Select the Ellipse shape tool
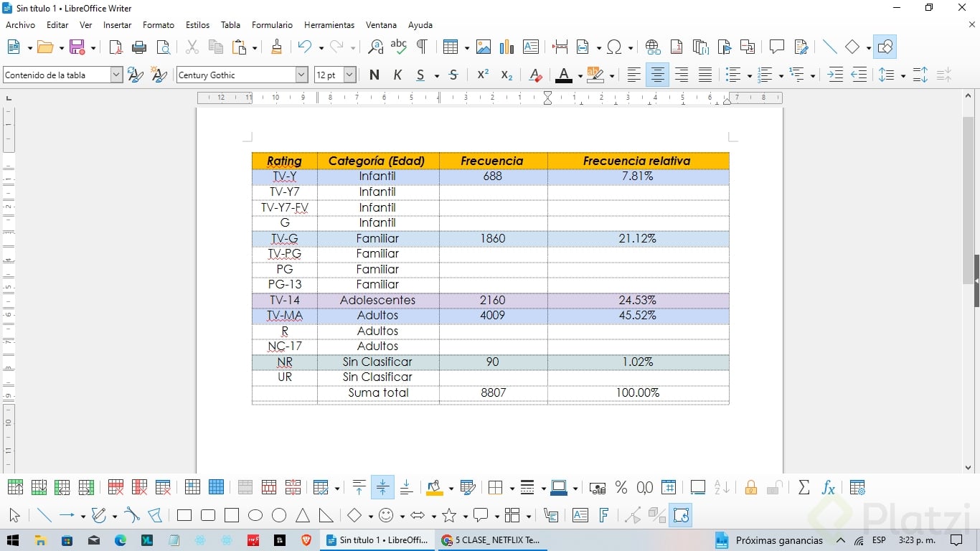This screenshot has height=551, width=980. pyautogui.click(x=255, y=515)
